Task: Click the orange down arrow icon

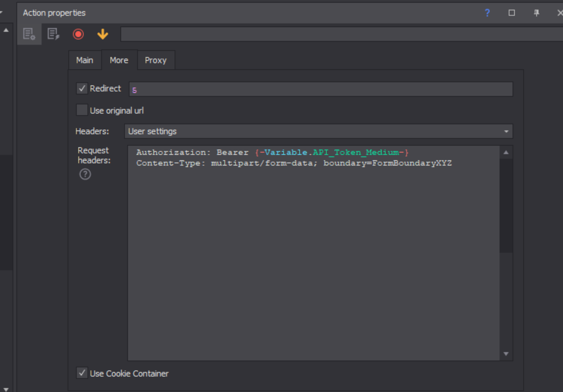Action: (102, 34)
